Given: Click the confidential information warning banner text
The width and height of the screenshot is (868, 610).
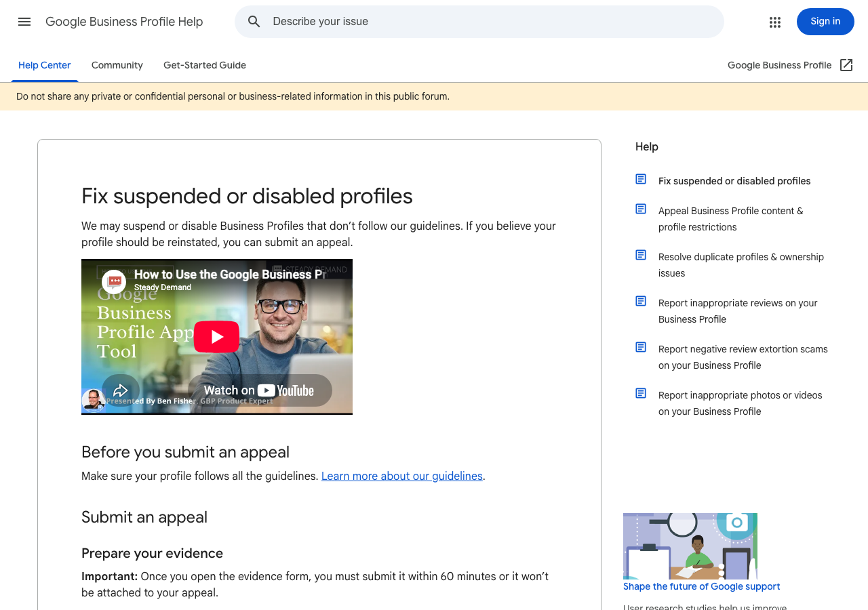Looking at the screenshot, I should pos(233,96).
